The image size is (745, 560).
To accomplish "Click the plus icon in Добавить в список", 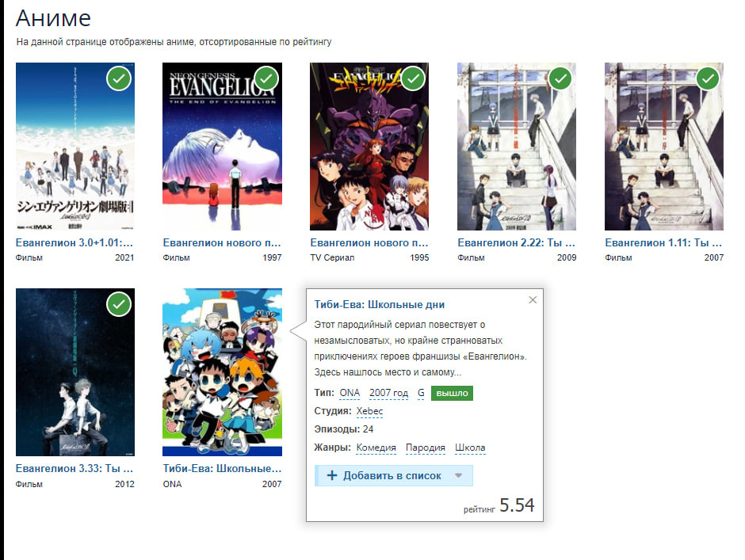I will pyautogui.click(x=332, y=475).
